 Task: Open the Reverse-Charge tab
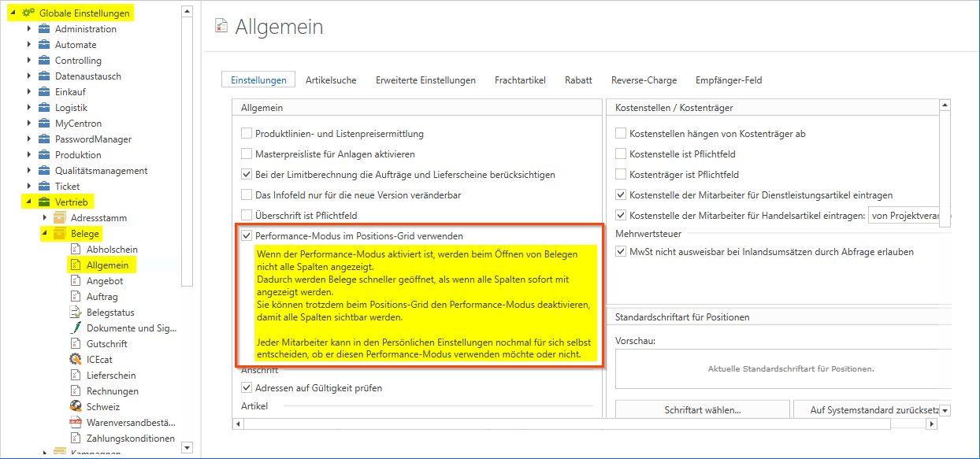tap(644, 80)
